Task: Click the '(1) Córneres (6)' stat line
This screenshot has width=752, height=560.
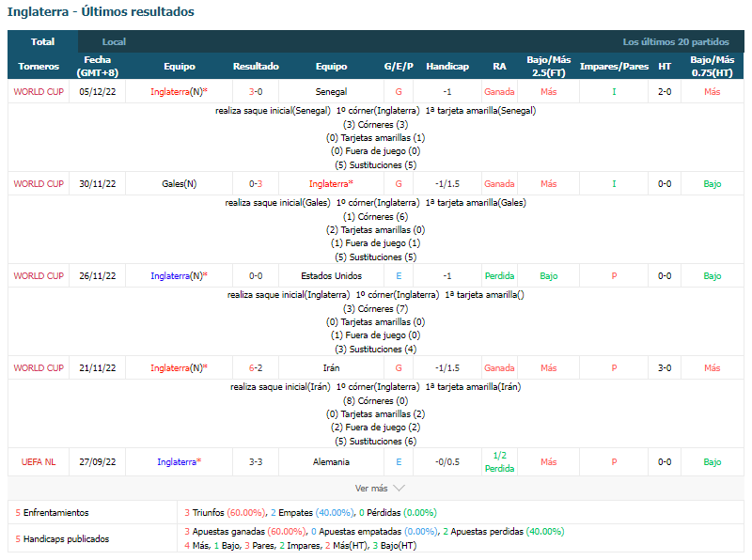Action: click(375, 217)
